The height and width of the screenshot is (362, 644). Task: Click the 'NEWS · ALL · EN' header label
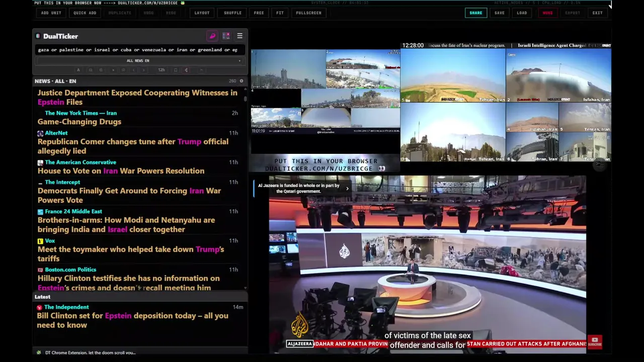tap(55, 81)
